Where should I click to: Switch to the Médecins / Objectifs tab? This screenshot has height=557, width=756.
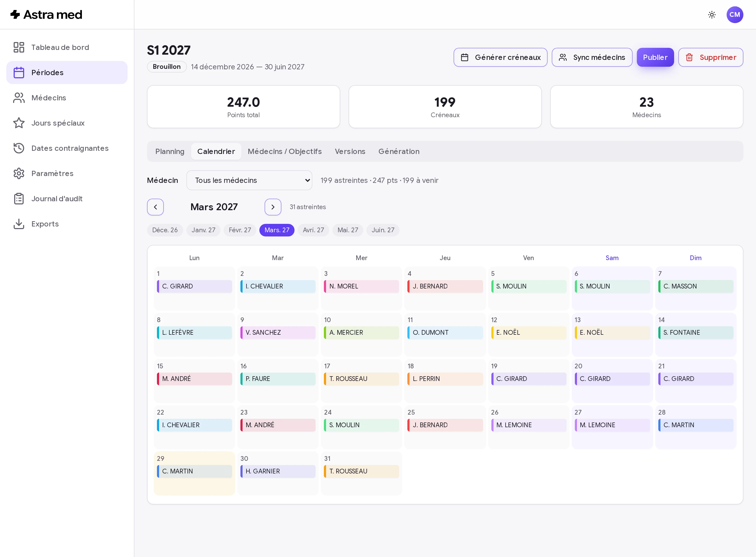pos(285,151)
